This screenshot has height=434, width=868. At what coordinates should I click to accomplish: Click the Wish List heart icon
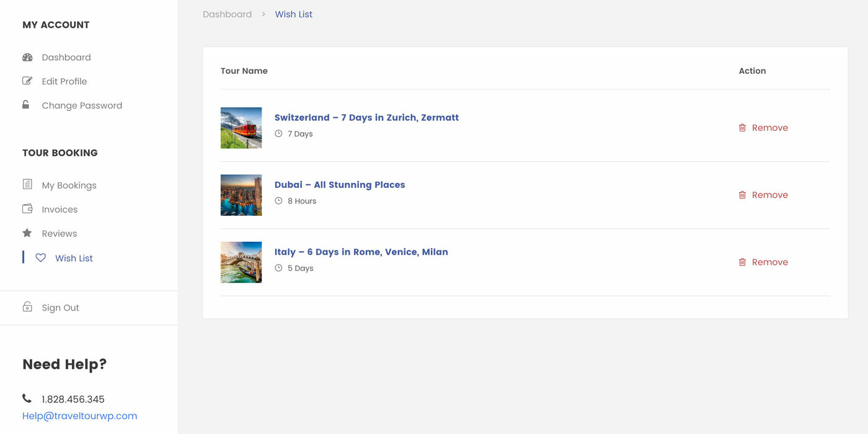click(x=41, y=258)
